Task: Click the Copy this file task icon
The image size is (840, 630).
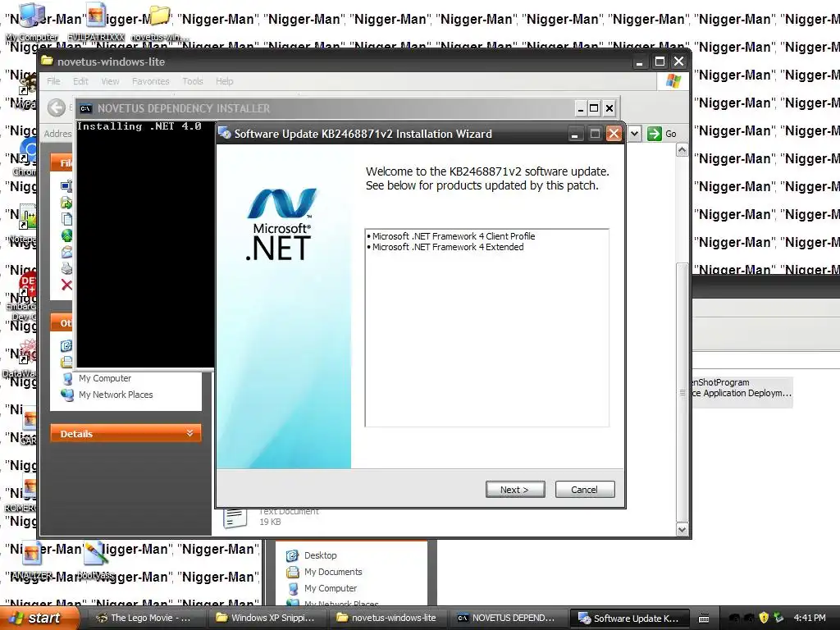Action: click(66, 218)
